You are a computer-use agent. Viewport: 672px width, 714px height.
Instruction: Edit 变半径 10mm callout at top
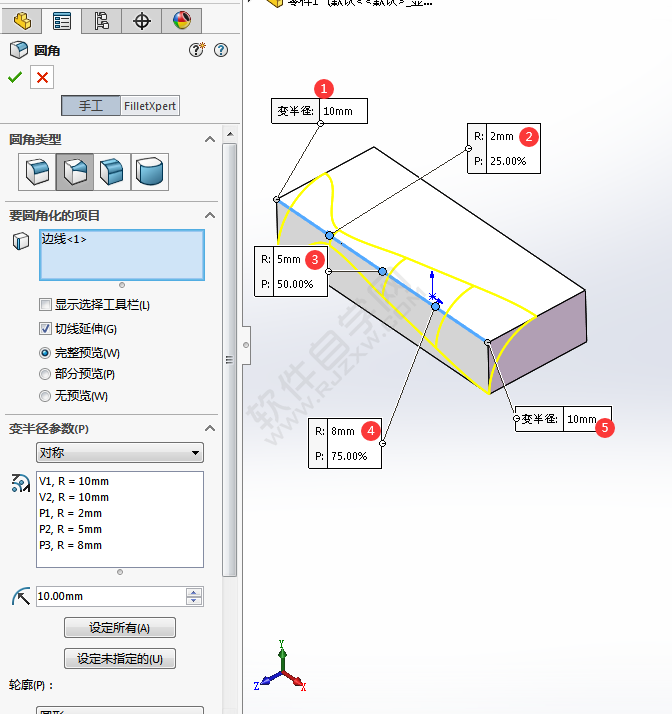point(342,111)
